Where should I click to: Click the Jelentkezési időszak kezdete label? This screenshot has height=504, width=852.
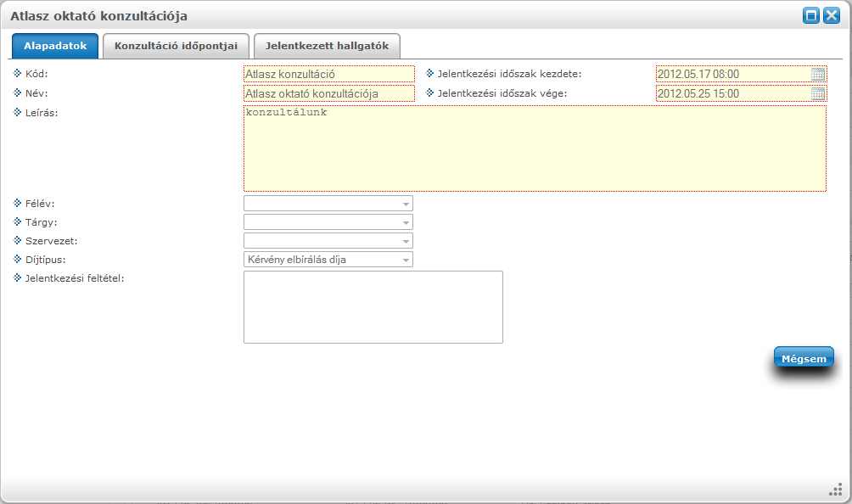[510, 74]
